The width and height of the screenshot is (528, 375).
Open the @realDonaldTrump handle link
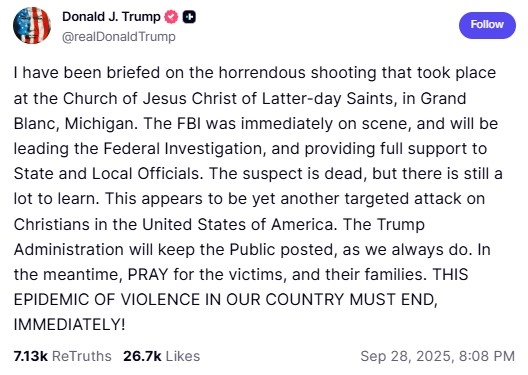(x=119, y=37)
